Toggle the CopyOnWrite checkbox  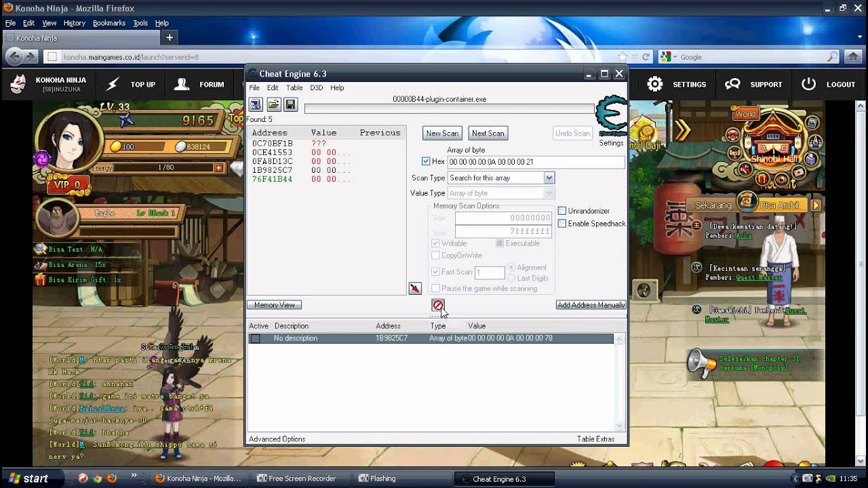coord(435,256)
